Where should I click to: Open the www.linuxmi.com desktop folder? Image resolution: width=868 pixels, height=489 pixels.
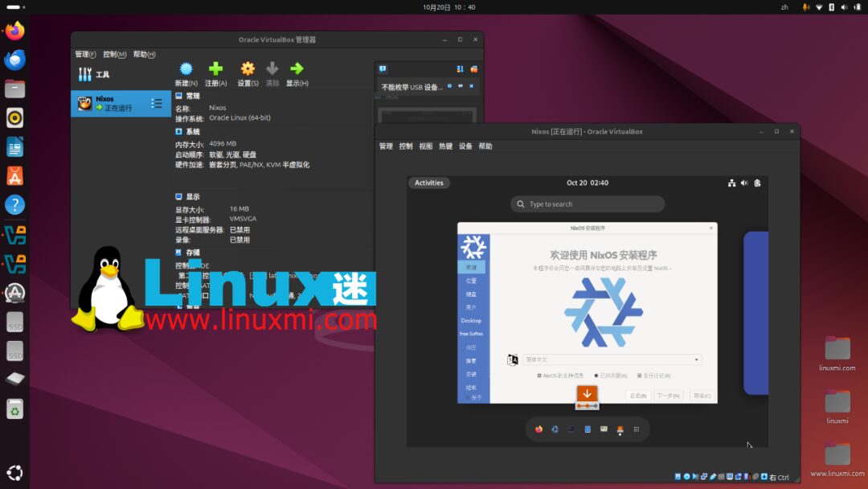point(837,460)
